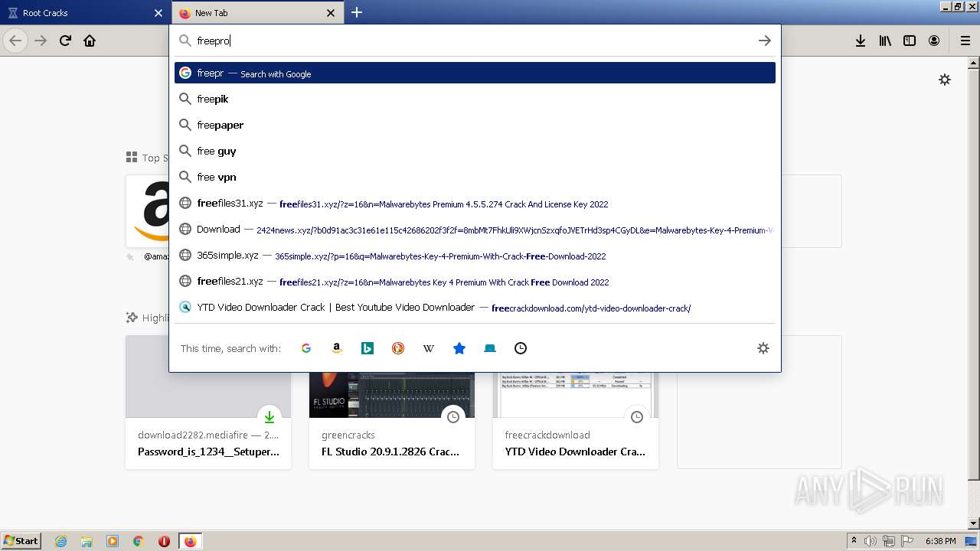
Task: Close the Root Cracks tab
Action: point(158,13)
